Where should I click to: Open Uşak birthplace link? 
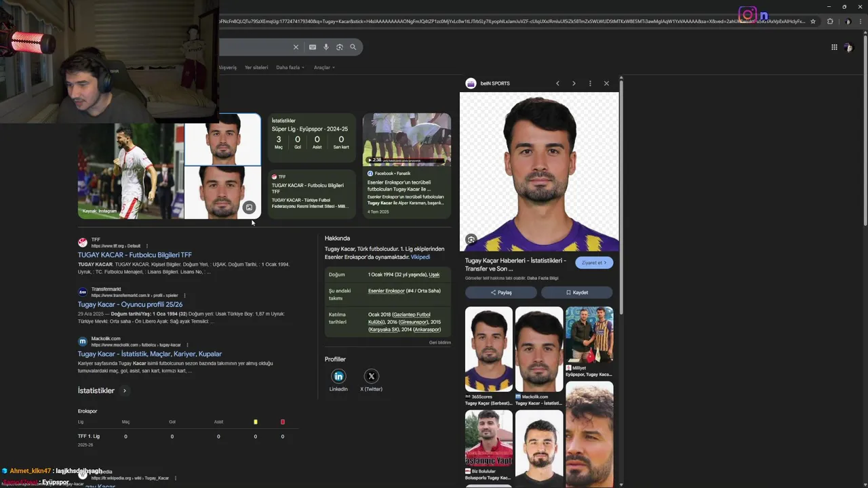434,274
